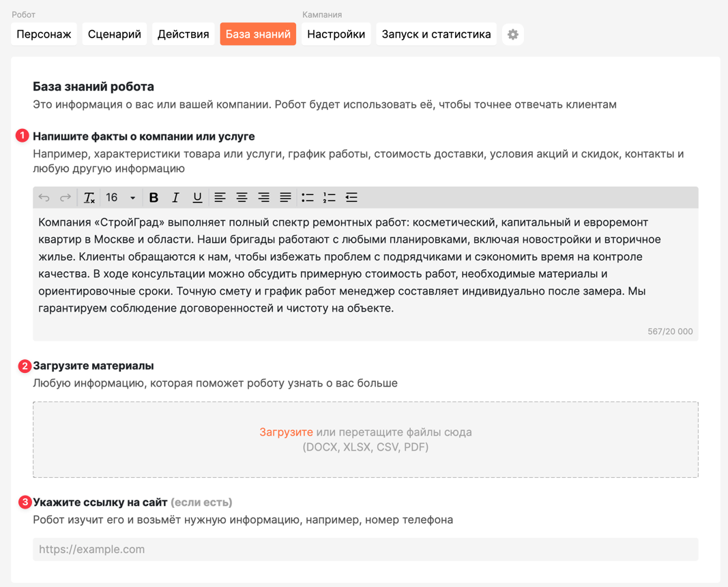Viewport: 728px width, 587px height.
Task: Decrease indent with outdent icon
Action: click(351, 198)
